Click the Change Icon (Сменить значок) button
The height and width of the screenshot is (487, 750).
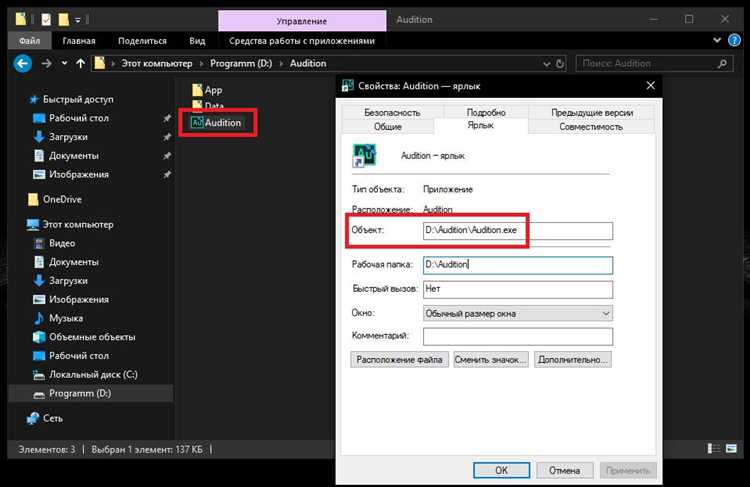[489, 359]
